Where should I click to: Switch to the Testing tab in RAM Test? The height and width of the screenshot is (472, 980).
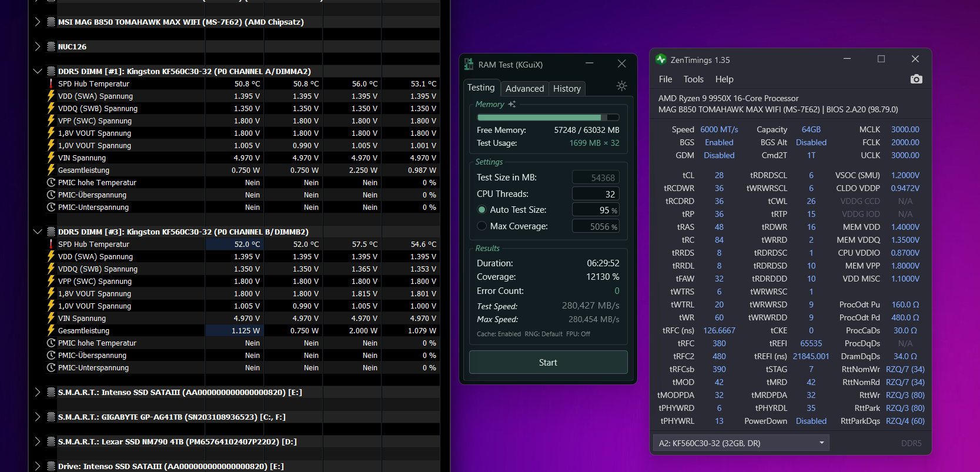click(481, 88)
